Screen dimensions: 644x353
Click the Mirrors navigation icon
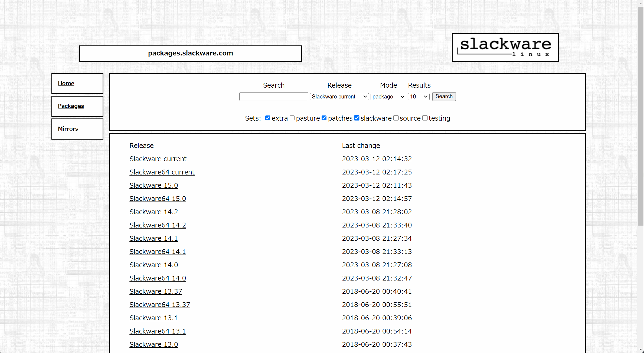click(x=68, y=128)
